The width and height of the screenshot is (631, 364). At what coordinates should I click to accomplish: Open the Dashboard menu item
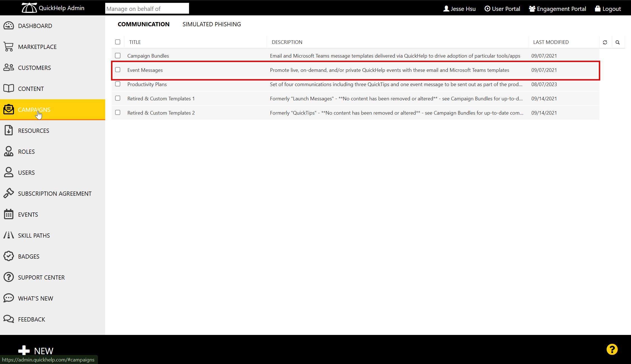[x=35, y=26]
